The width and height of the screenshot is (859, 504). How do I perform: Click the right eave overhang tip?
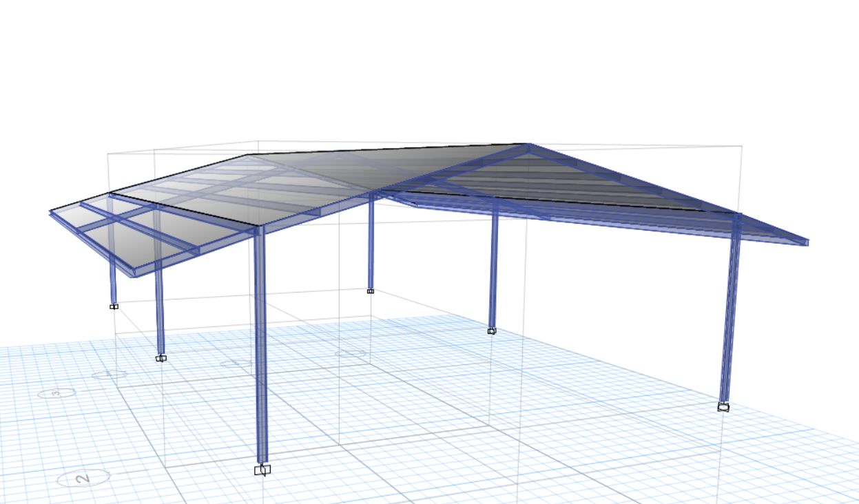pos(806,242)
